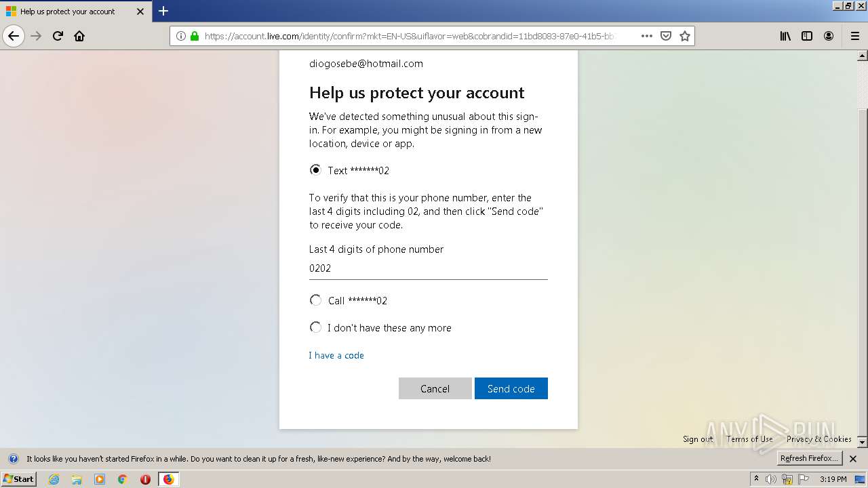Viewport: 868px width, 488px height.
Task: Open page actions three-dot menu
Action: click(647, 36)
